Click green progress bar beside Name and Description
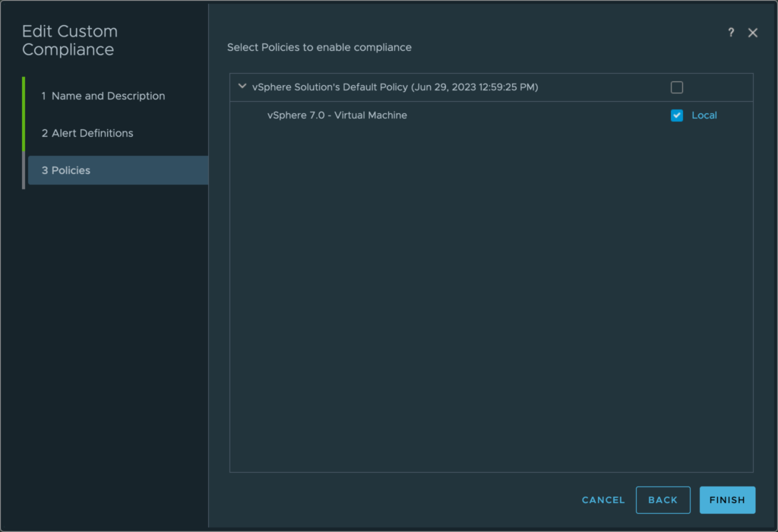 click(x=24, y=96)
